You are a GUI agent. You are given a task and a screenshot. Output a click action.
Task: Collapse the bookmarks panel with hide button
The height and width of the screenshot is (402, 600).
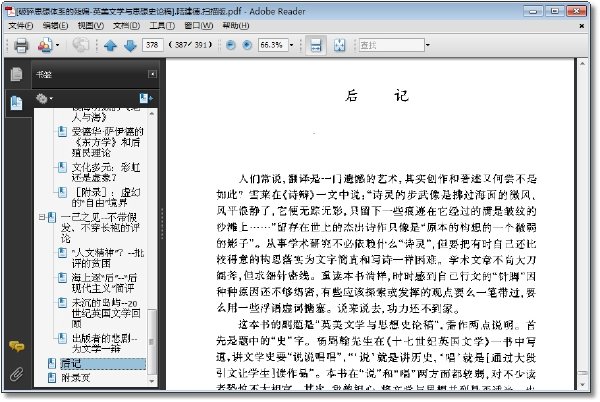pyautogui.click(x=152, y=74)
